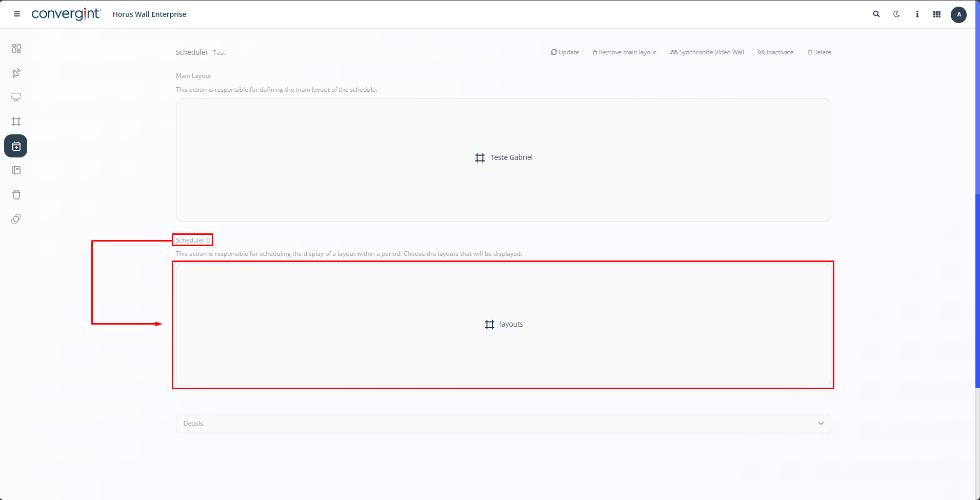This screenshot has height=500, width=980.
Task: Open search with the magnifier icon
Action: point(876,14)
